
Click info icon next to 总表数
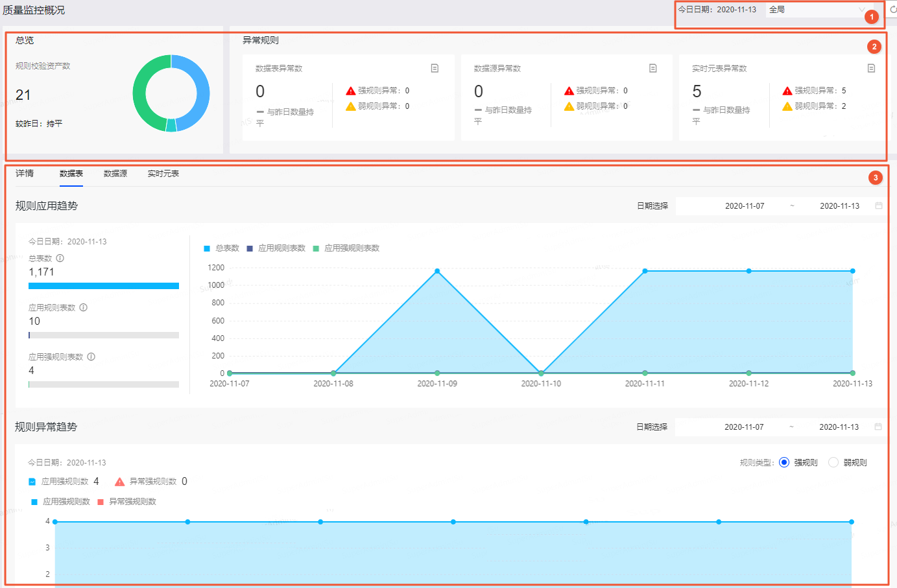(x=60, y=258)
